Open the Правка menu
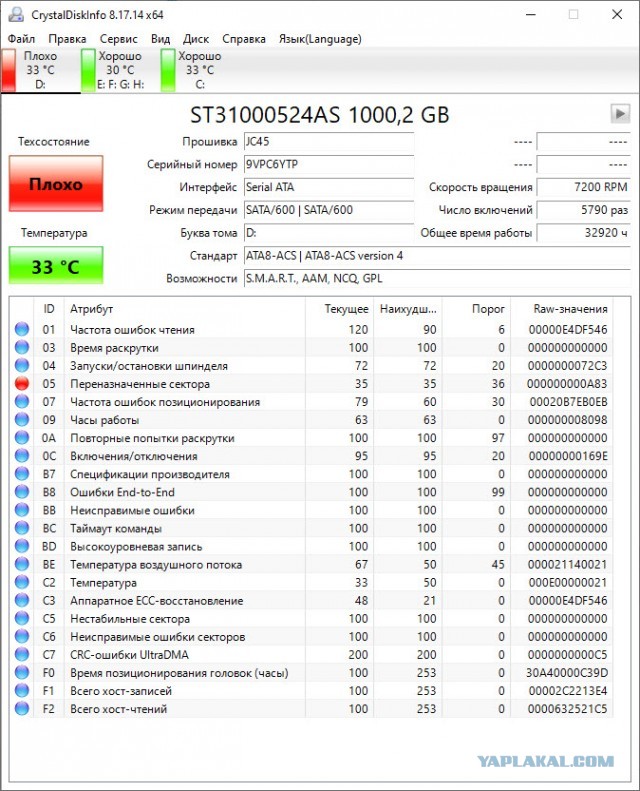This screenshot has width=640, height=791. coord(67,39)
